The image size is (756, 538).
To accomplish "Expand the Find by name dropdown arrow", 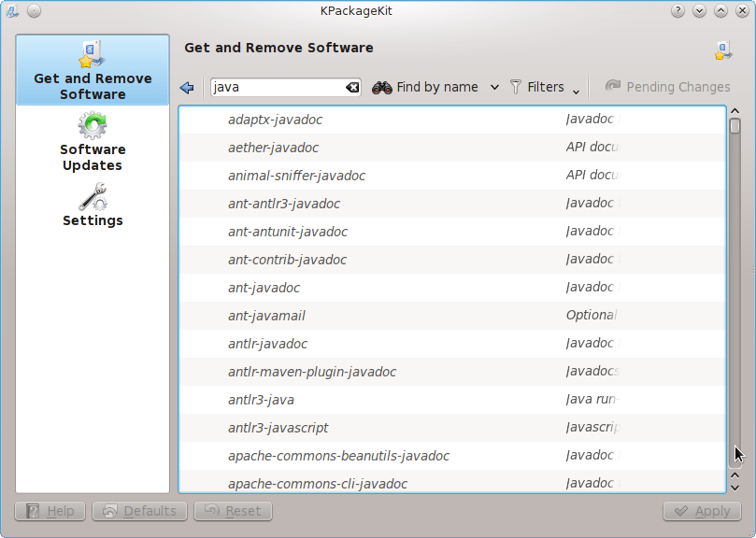I will 494,88.
